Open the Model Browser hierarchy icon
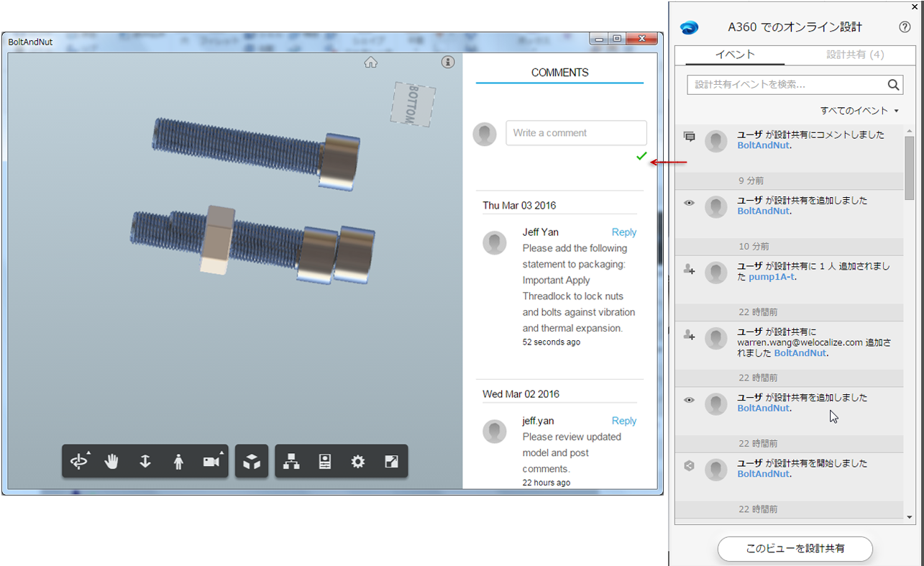The image size is (924, 566). 291,462
